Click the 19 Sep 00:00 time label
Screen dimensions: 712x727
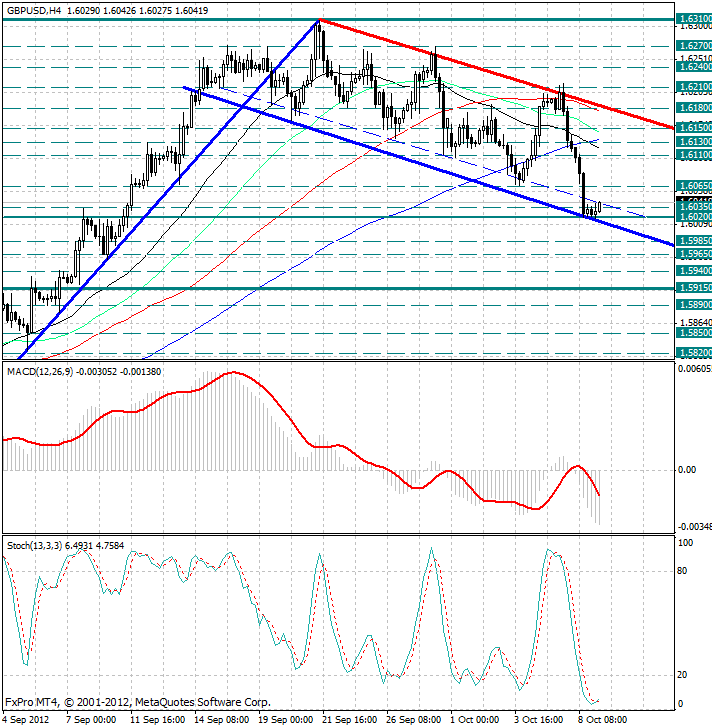[x=285, y=720]
